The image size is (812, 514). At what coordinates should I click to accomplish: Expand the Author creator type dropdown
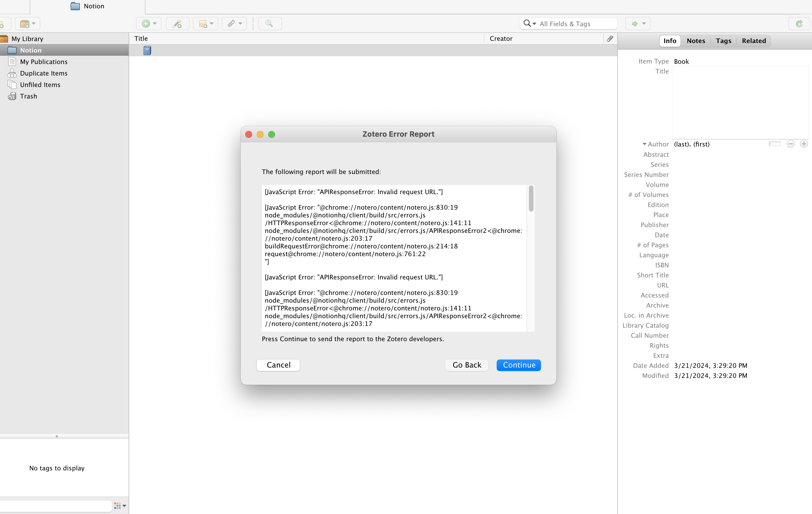click(x=644, y=144)
